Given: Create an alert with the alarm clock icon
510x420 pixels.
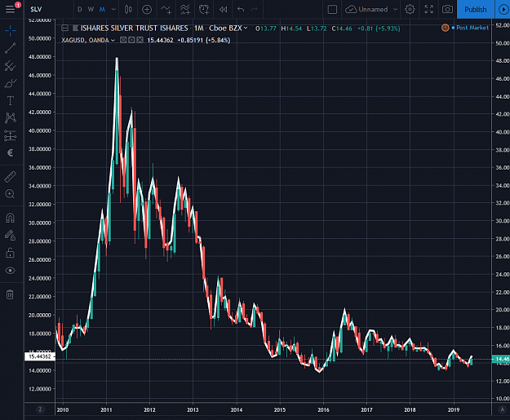Looking at the screenshot, I should pos(204,10).
